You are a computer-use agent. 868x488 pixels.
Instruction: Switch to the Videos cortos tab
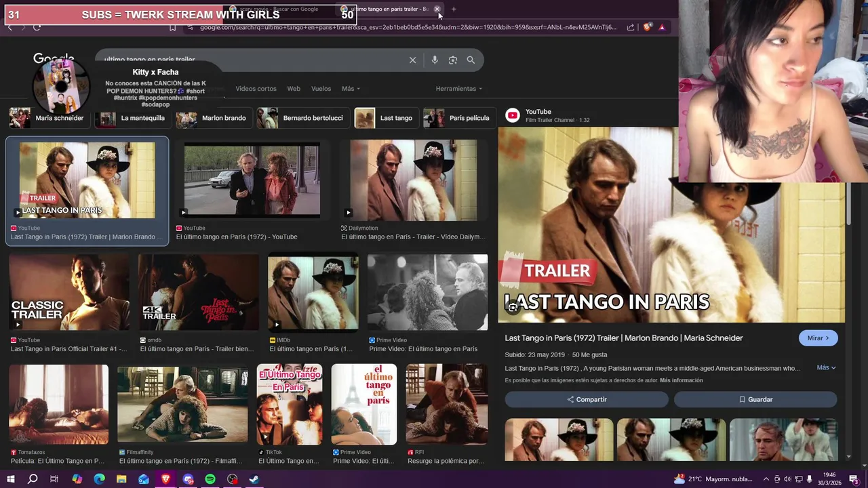coord(256,89)
